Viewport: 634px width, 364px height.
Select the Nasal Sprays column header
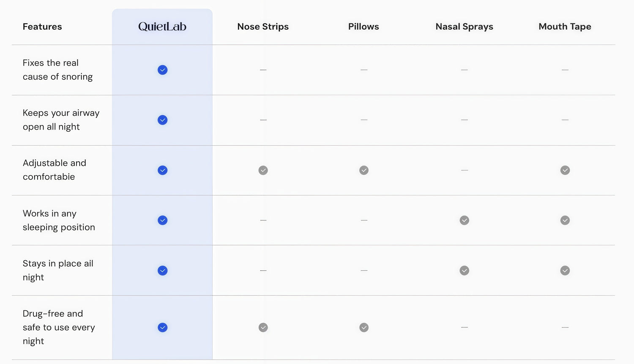point(464,27)
